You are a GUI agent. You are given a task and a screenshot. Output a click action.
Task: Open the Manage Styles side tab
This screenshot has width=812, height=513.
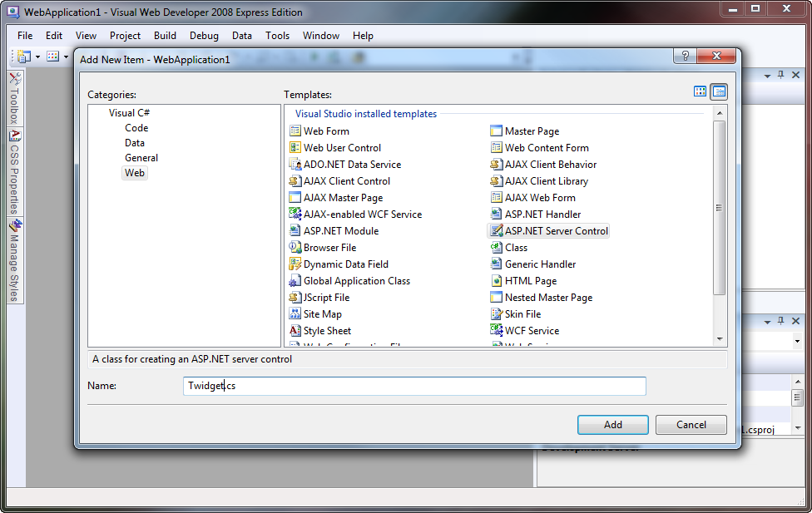(15, 261)
